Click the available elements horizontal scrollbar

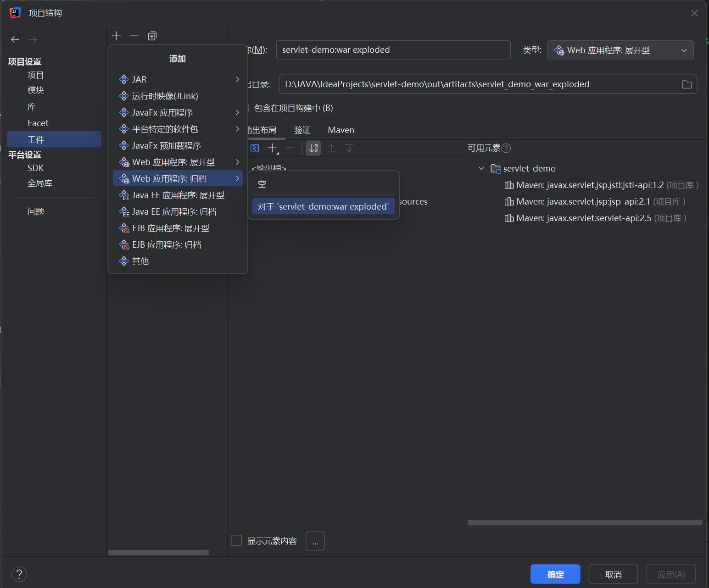[585, 522]
